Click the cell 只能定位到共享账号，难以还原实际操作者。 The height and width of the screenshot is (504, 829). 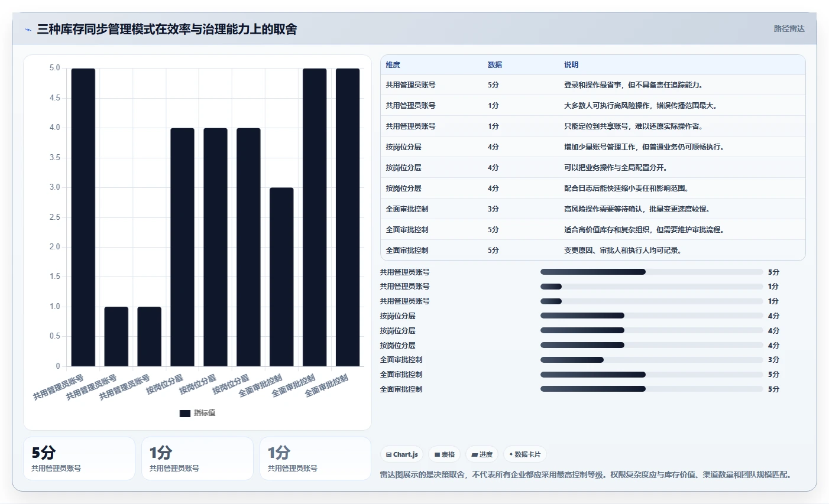pyautogui.click(x=633, y=126)
